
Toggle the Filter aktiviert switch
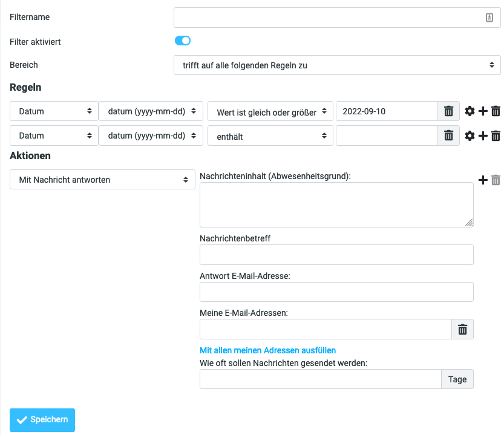point(183,41)
